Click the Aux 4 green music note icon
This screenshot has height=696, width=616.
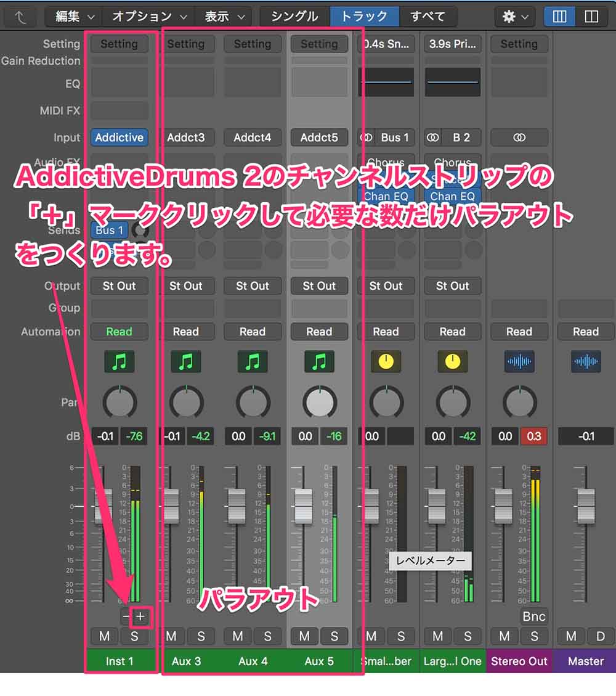253,362
